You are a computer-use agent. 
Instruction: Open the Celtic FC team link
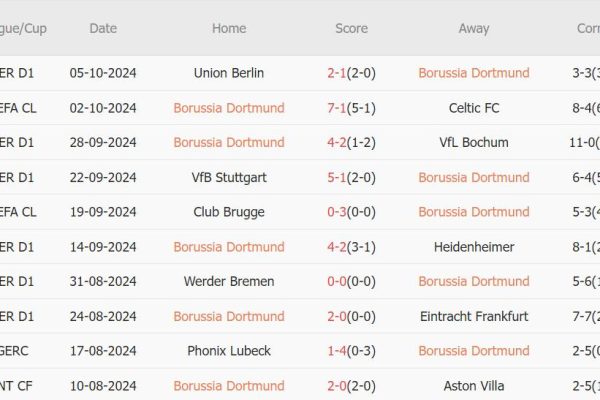point(474,108)
